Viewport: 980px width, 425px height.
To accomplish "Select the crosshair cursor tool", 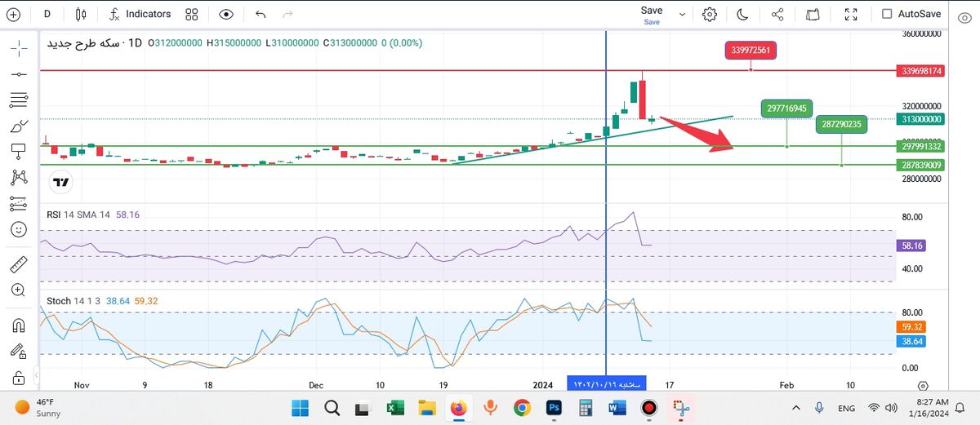I will point(18,48).
